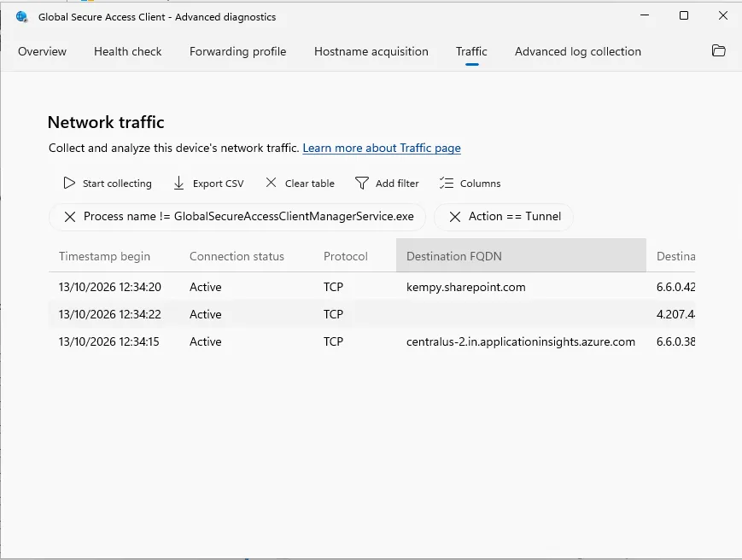Select the Traffic tab
Image resolution: width=742 pixels, height=560 pixels.
tap(471, 51)
